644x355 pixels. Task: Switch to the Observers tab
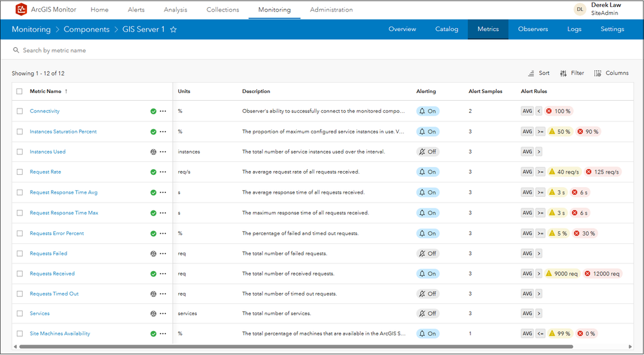click(x=533, y=29)
